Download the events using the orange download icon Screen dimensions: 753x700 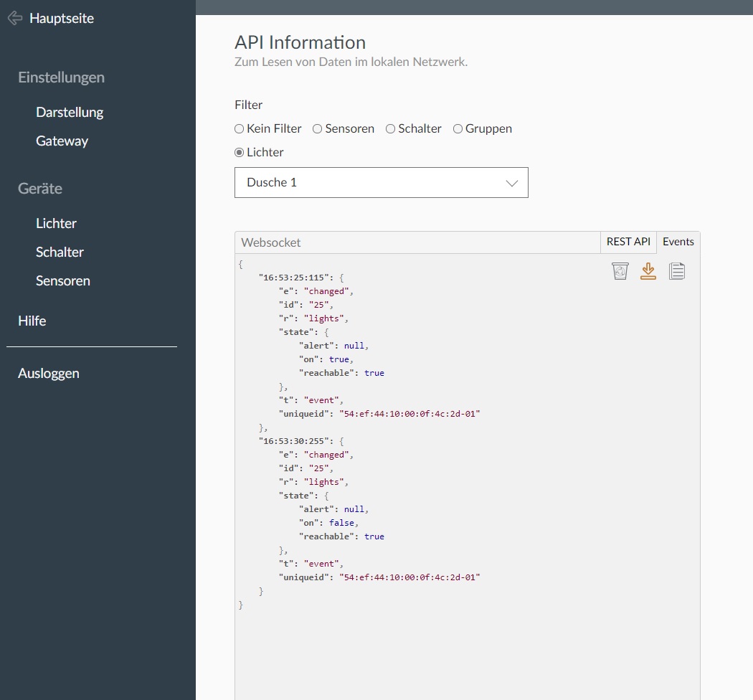648,271
